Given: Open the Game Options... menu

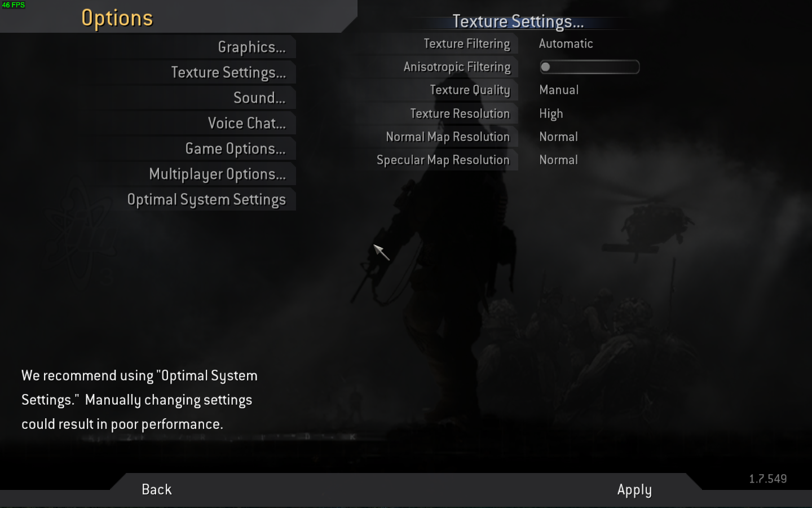Looking at the screenshot, I should (x=235, y=149).
